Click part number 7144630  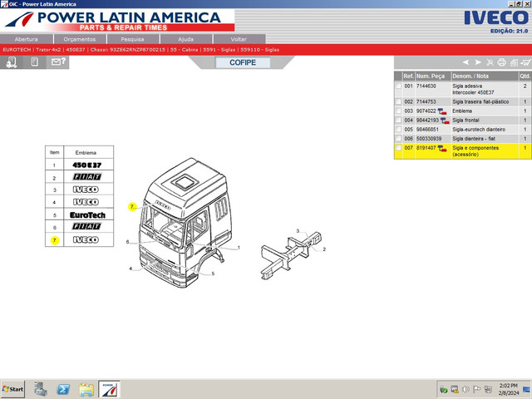pos(426,86)
